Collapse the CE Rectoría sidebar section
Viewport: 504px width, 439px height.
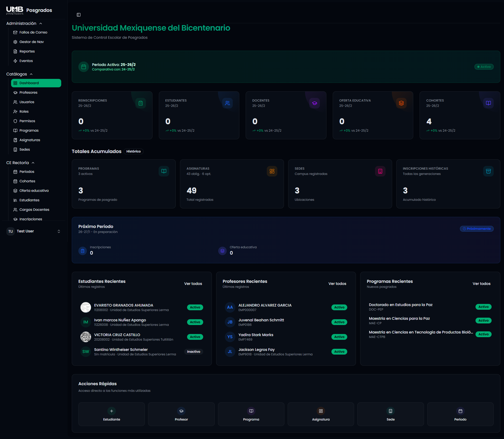tap(21, 163)
